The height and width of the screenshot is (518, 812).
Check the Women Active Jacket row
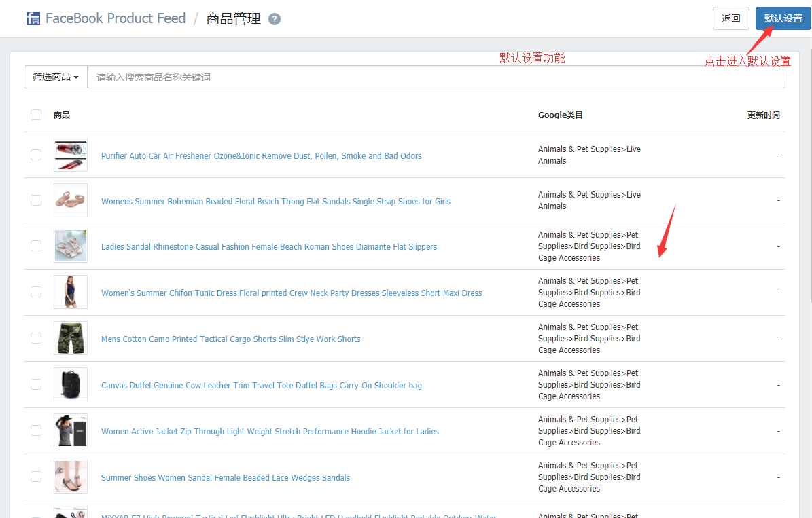(x=36, y=430)
